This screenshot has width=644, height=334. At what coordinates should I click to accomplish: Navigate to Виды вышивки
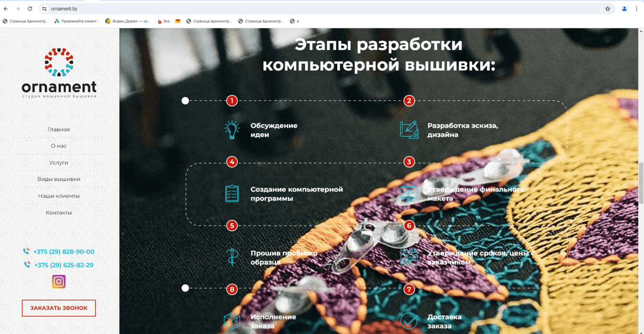[58, 179]
